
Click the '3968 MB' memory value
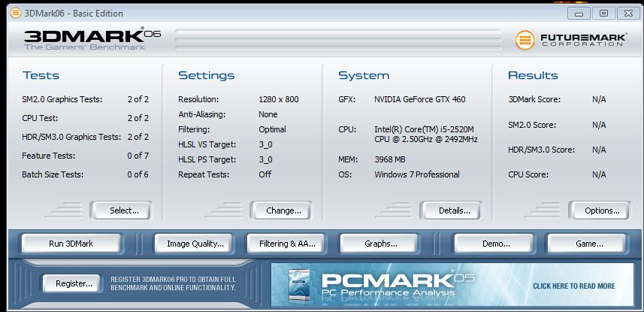[x=390, y=159]
